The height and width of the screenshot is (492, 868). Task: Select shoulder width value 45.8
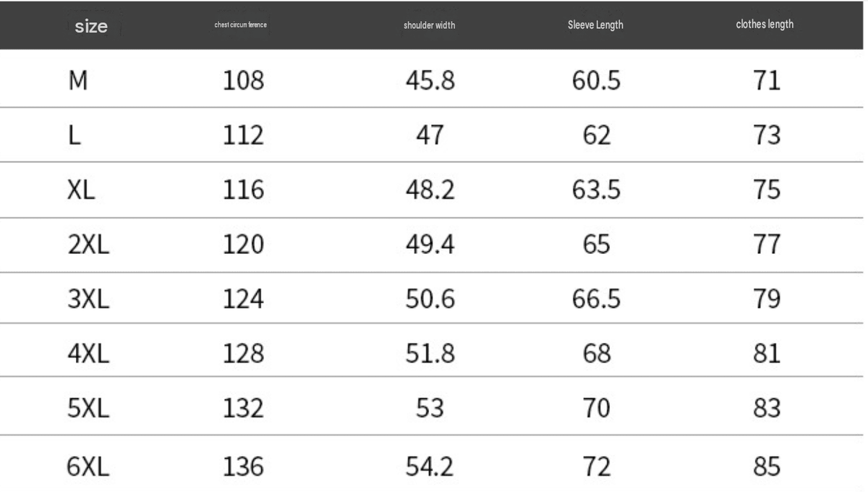click(x=430, y=81)
